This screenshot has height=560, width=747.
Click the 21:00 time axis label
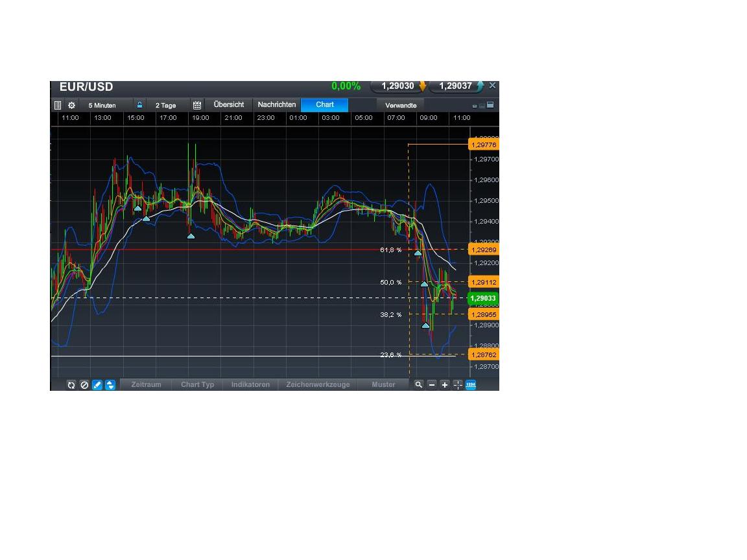click(x=233, y=118)
